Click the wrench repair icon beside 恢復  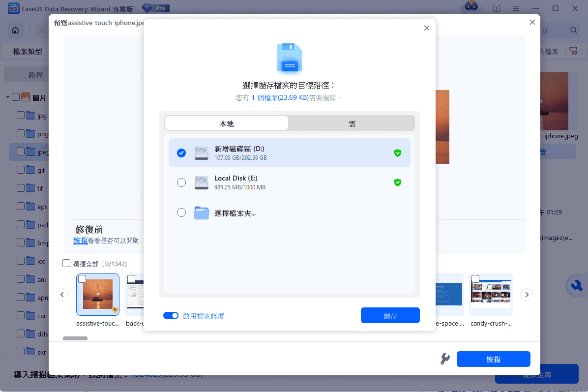coord(445,359)
